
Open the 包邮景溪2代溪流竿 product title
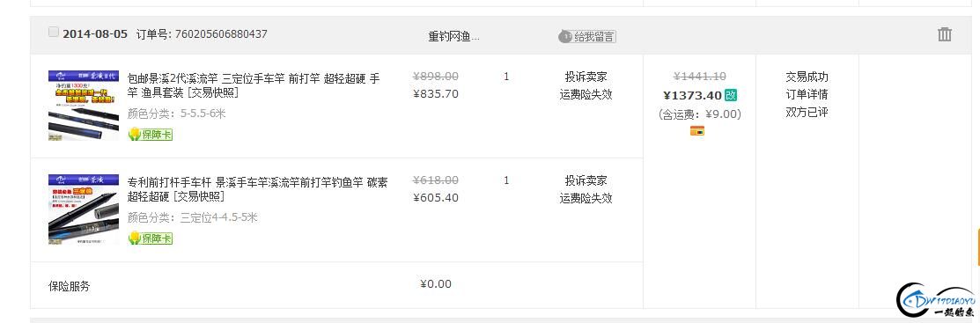(253, 85)
